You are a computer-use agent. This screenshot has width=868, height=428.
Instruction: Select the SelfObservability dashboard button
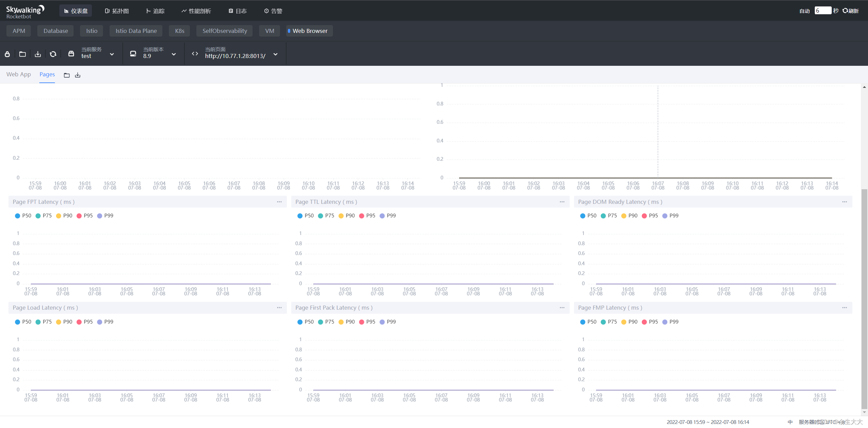click(x=224, y=31)
